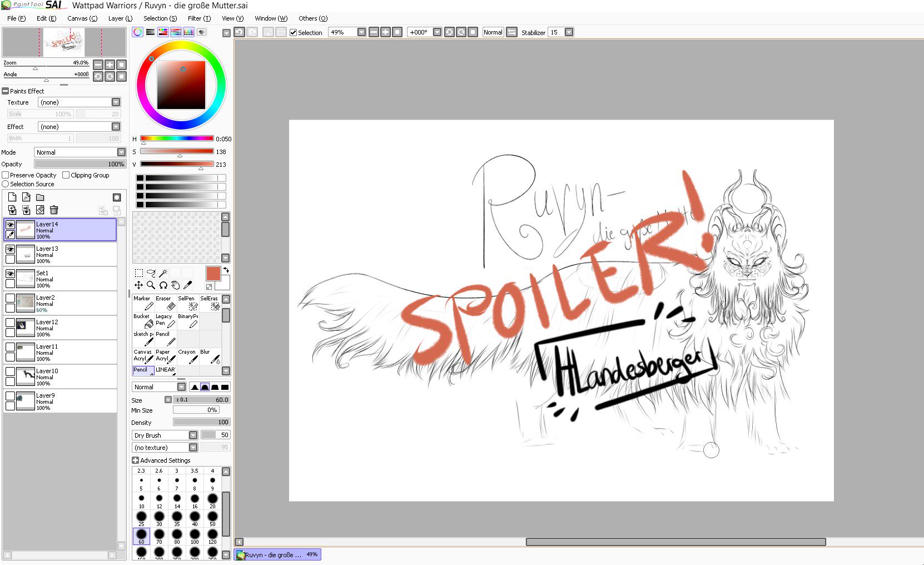Open the Filter menu

199,18
